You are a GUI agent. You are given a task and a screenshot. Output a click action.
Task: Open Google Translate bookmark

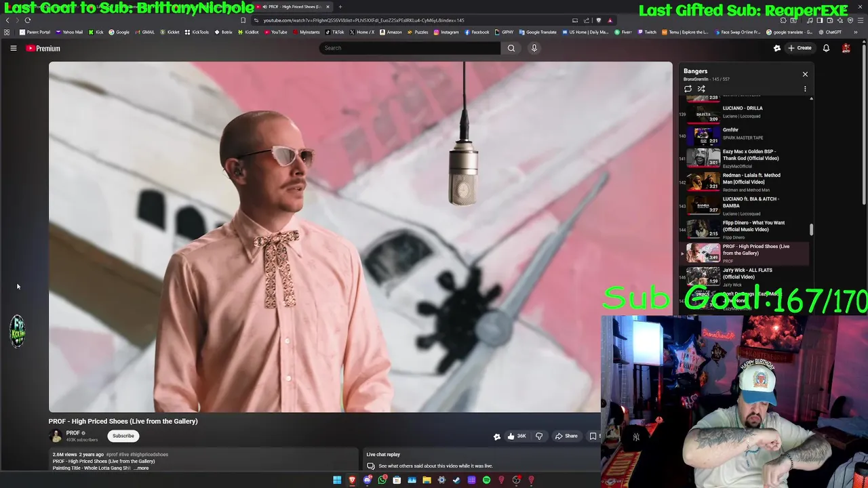(538, 32)
